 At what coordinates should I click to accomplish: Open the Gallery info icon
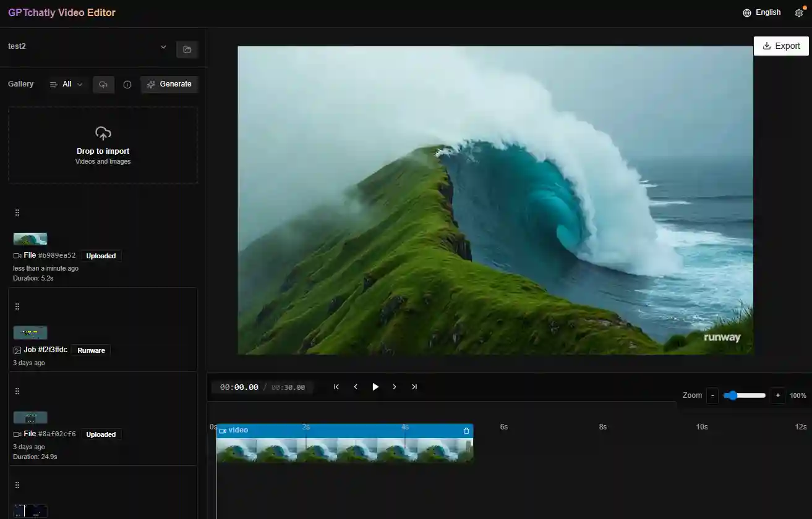(127, 84)
